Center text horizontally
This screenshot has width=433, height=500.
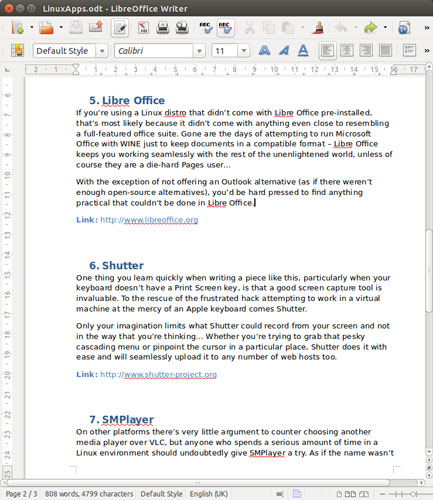coord(347,51)
